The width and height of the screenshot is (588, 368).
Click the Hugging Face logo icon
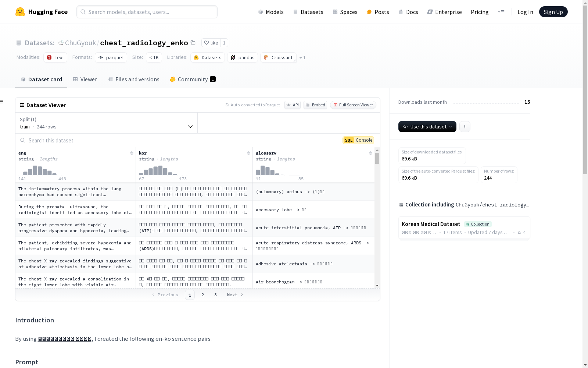coord(20,12)
